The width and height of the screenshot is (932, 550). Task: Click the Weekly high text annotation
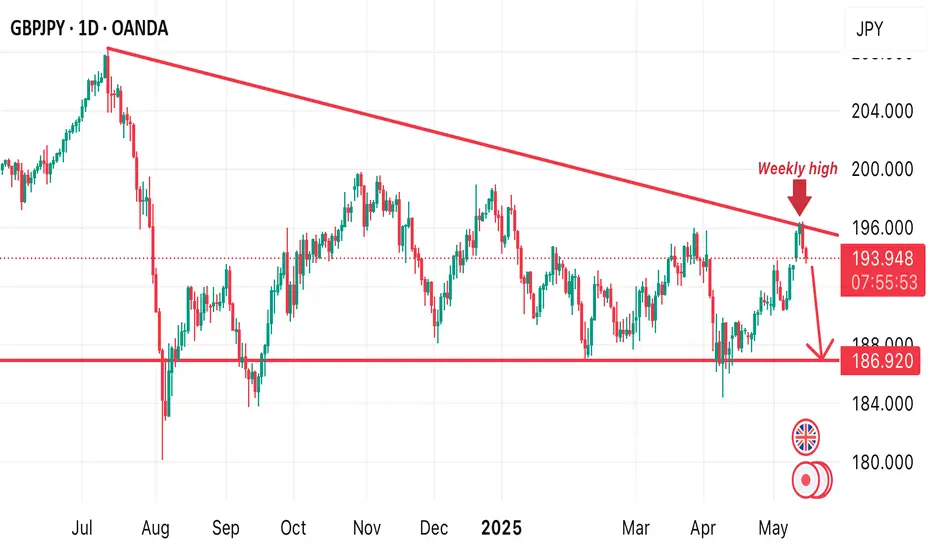(x=797, y=169)
